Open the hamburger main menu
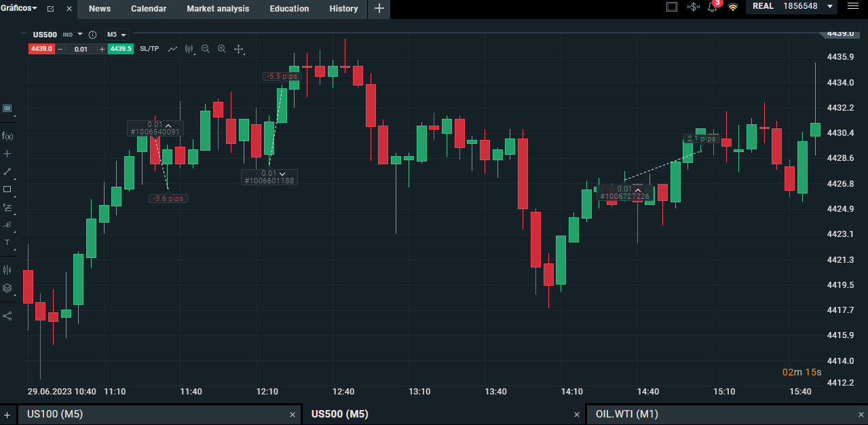This screenshot has height=425, width=868. click(x=852, y=7)
